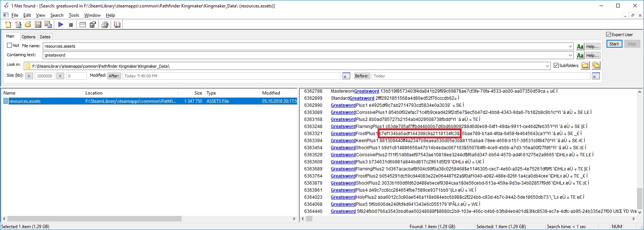This screenshot has height=230, width=644.
Task: Toggle the Expert User checkbox
Action: [608, 35]
